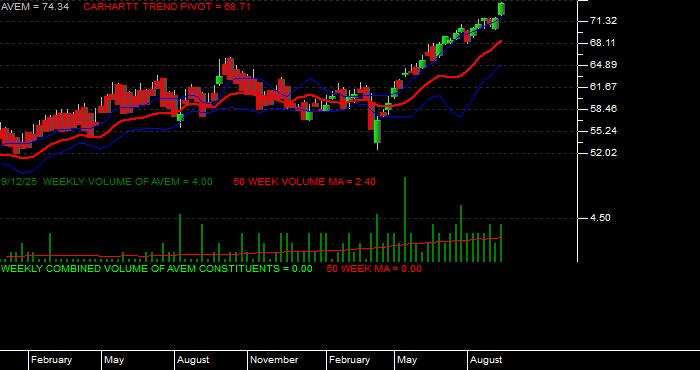Click the 68.11 price axis value
700x370 pixels.
[604, 43]
